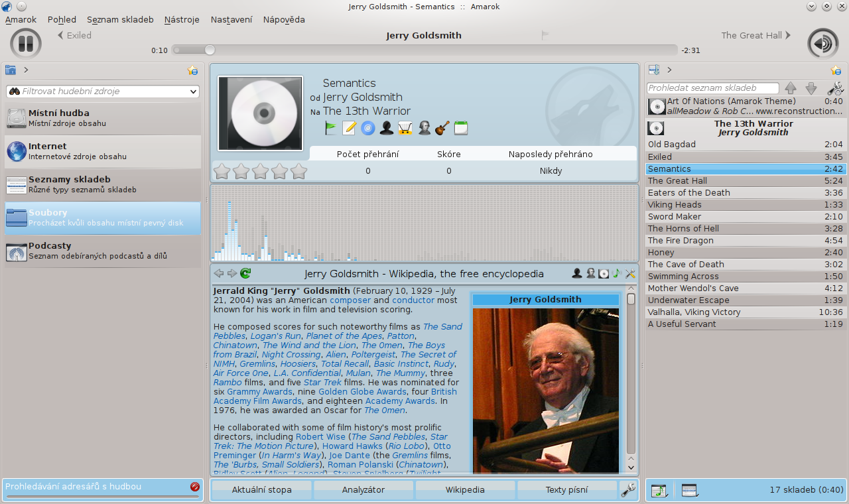Follow the 'composer' link in article
Screen dimensions: 849x504
coord(350,300)
